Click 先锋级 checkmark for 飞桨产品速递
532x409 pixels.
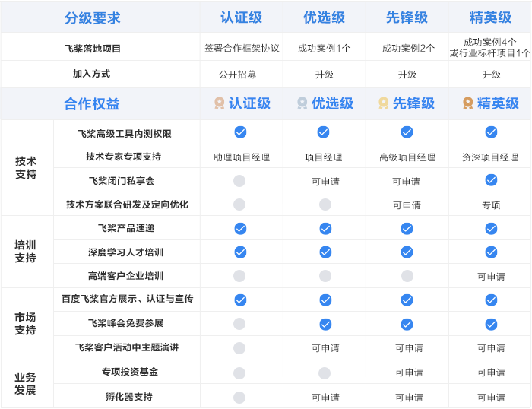click(407, 228)
